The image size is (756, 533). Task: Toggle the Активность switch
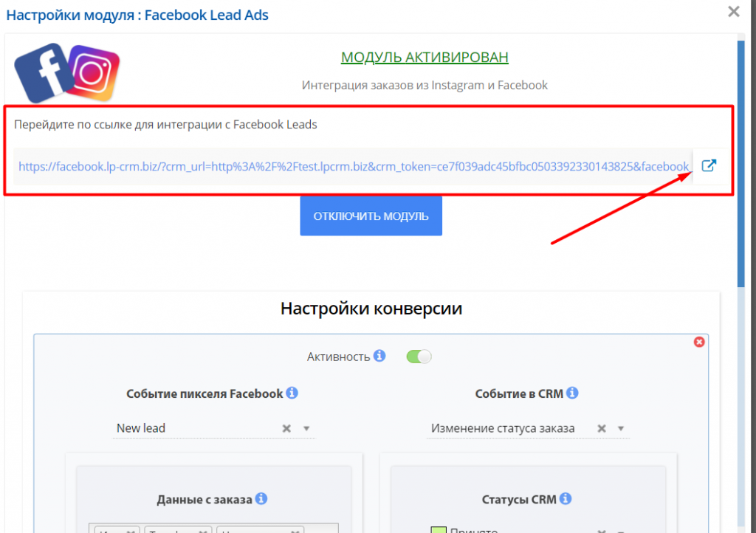[419, 357]
